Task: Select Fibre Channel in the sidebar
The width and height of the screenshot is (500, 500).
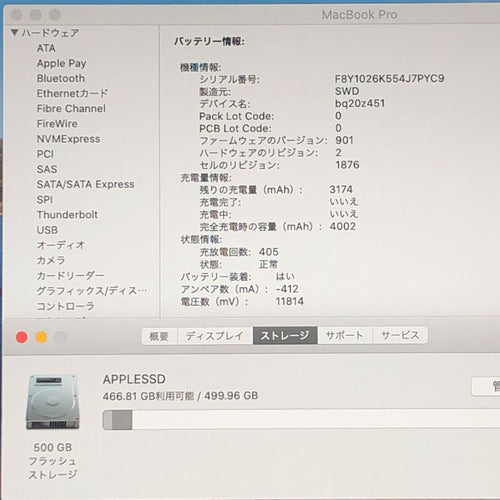Action: coord(71,108)
